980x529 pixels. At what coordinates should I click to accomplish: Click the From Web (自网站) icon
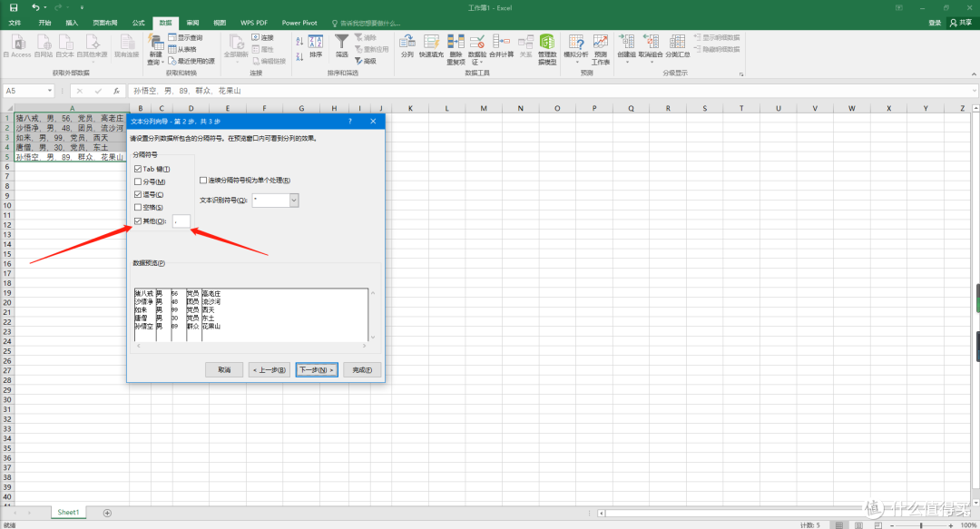[x=44, y=43]
